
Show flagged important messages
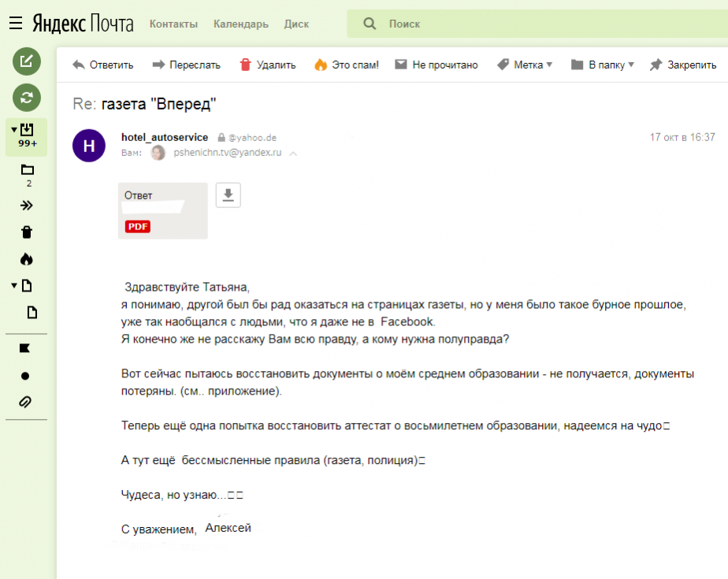(25, 348)
